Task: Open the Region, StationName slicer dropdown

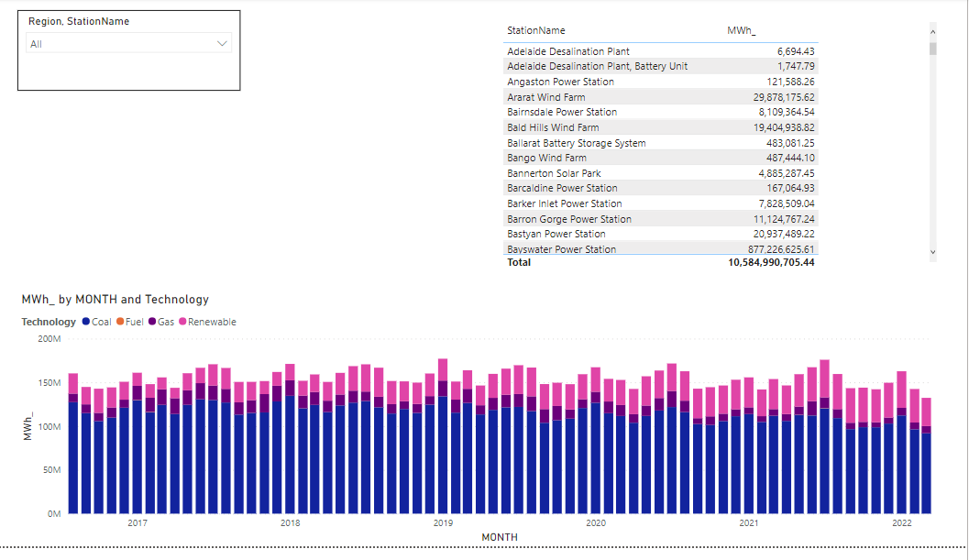Action: (128, 44)
